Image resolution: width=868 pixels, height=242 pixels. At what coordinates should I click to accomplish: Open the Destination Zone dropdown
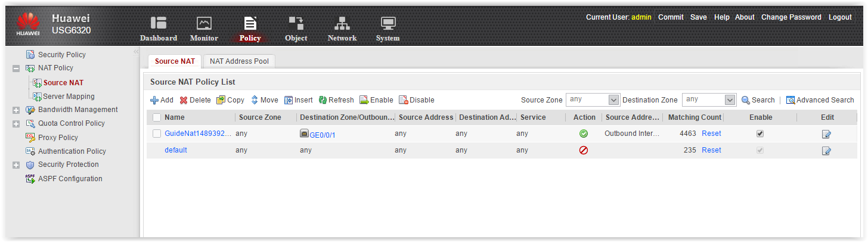point(730,100)
